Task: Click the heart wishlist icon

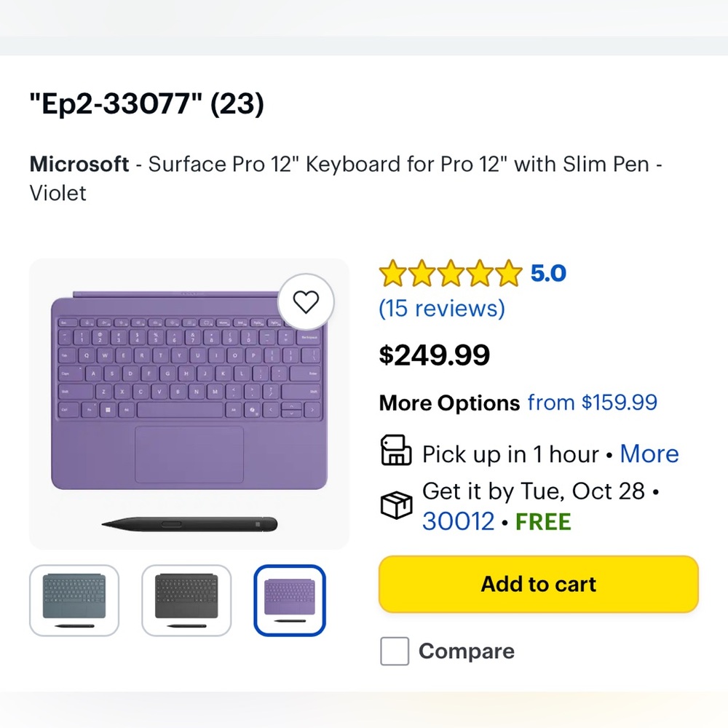Action: (306, 301)
